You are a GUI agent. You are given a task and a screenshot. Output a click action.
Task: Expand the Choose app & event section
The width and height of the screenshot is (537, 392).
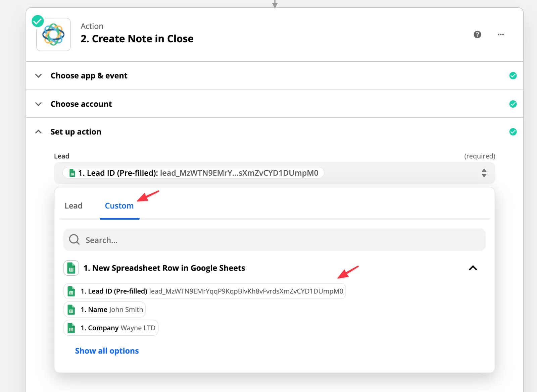pos(39,76)
